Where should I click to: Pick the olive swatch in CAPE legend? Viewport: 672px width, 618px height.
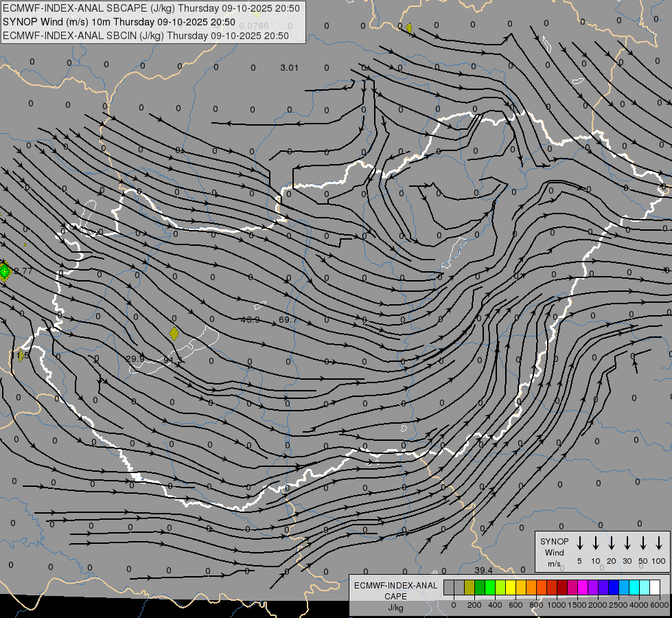[470, 587]
